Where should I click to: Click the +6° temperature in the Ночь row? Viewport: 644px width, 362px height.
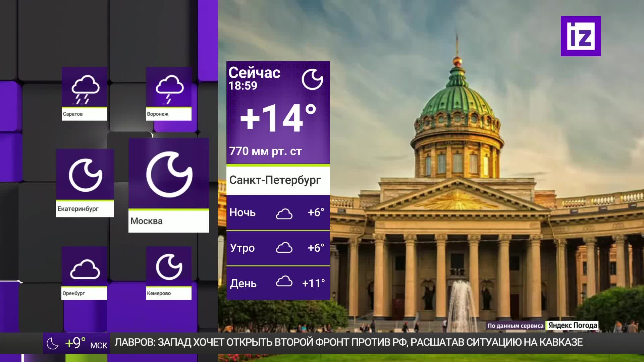point(316,212)
